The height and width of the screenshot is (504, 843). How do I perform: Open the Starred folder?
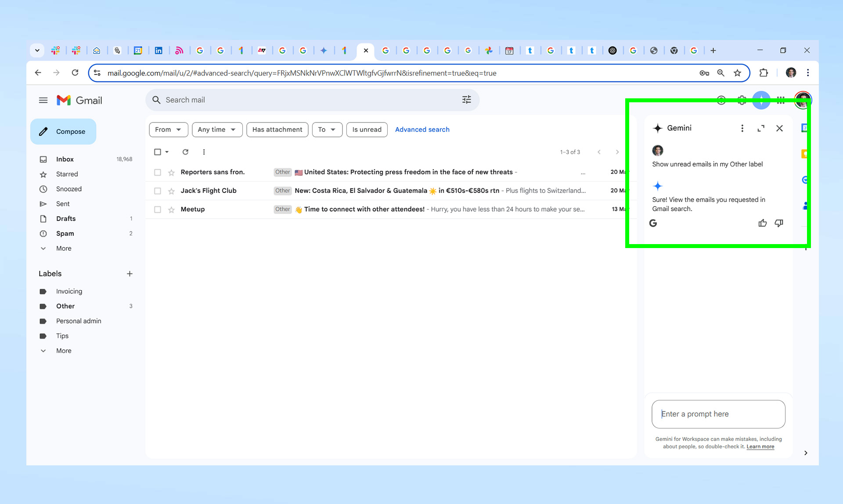click(67, 174)
